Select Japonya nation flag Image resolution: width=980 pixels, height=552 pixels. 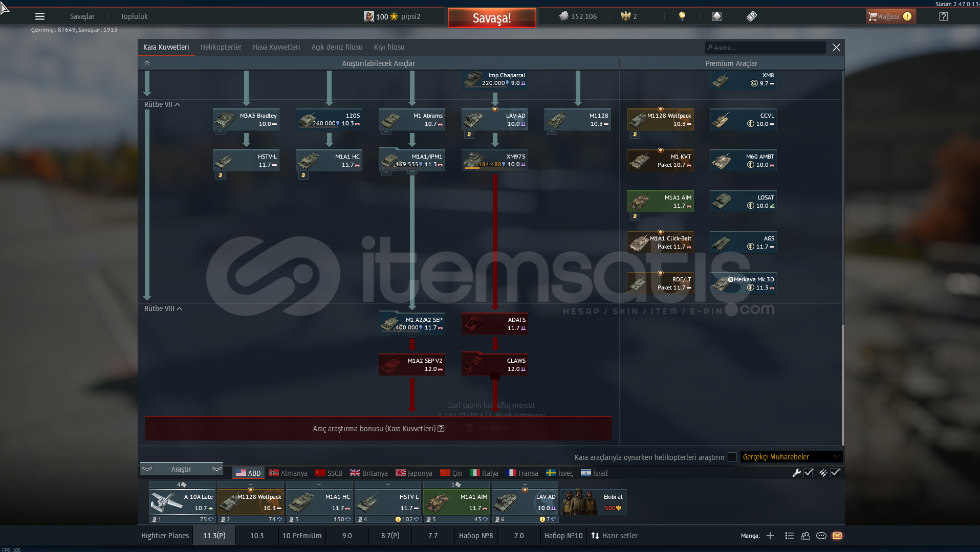[x=414, y=473]
